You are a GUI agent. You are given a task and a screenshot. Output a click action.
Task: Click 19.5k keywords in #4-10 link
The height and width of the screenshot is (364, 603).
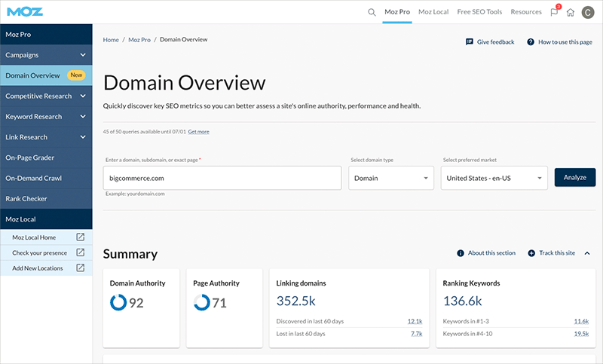pos(581,334)
